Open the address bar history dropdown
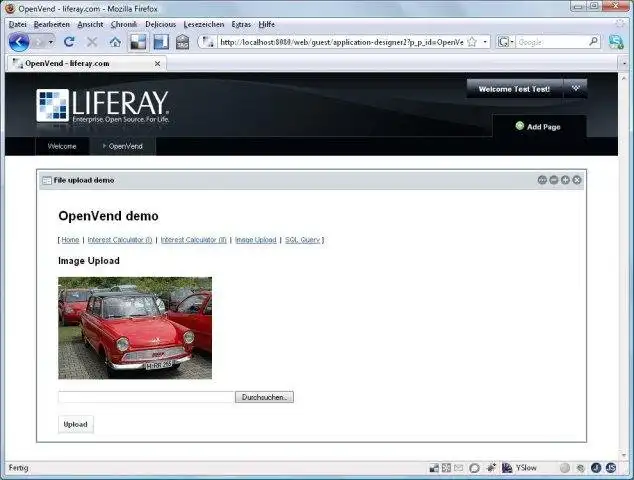The image size is (634, 480). tap(485, 42)
